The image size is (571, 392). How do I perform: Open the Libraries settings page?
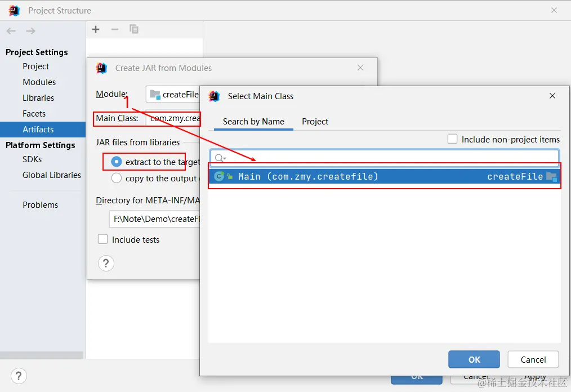tap(38, 97)
